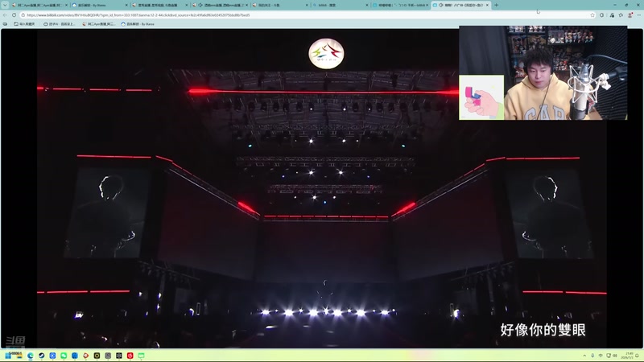Open the orange-red taskbar app icon
The width and height of the screenshot is (644, 362).
[86, 356]
